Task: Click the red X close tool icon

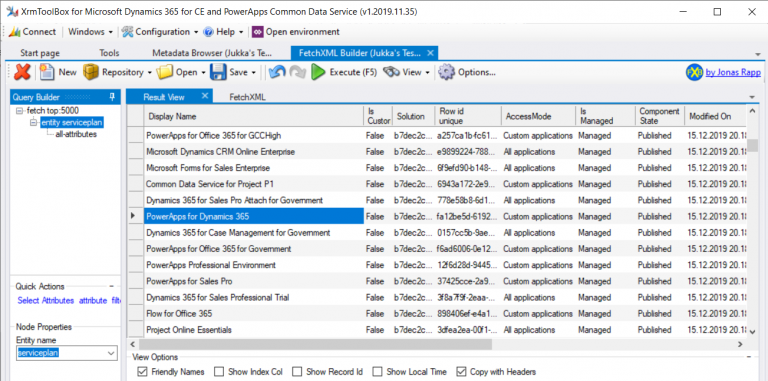Action: coord(22,72)
